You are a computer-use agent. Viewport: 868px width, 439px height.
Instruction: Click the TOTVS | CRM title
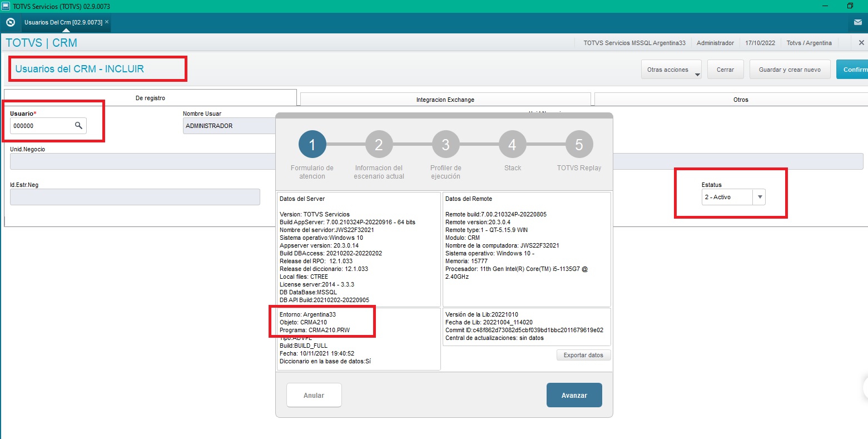41,43
